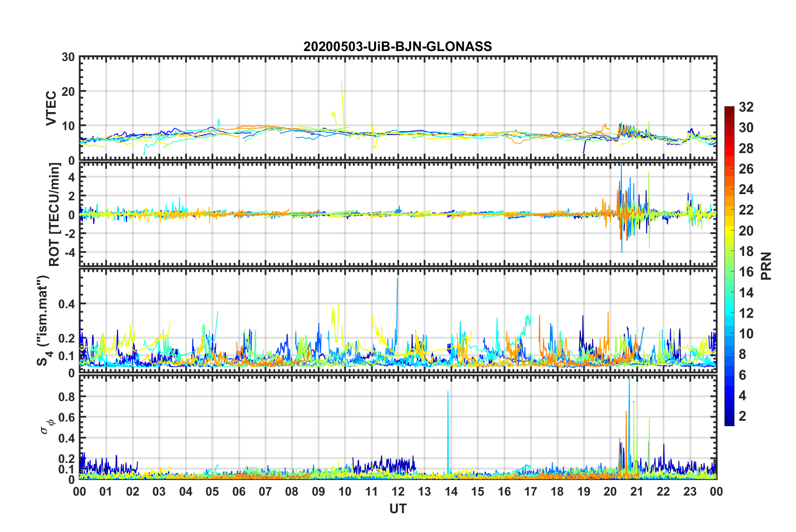
Task: Select x-axis hour label 21
Action: point(637,491)
